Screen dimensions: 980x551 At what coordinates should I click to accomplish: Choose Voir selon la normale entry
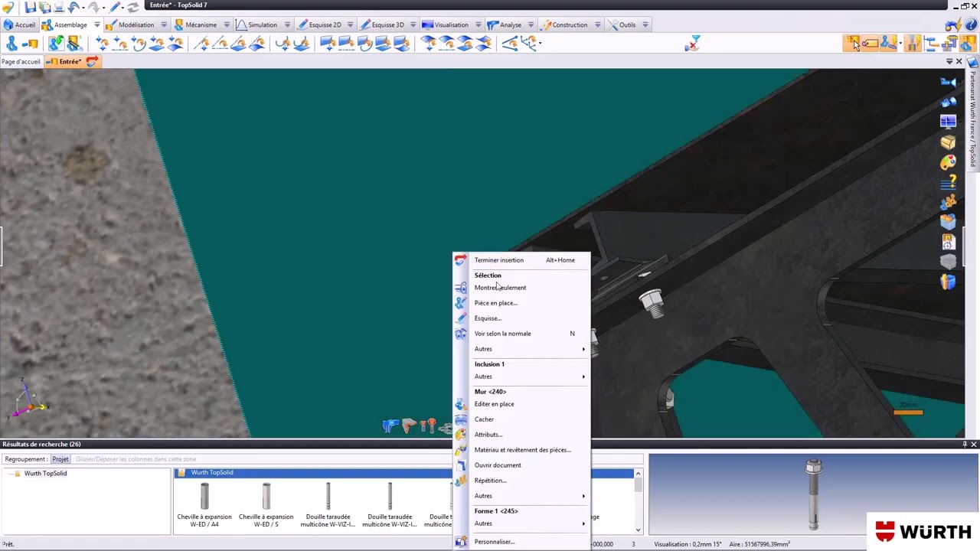522,334
